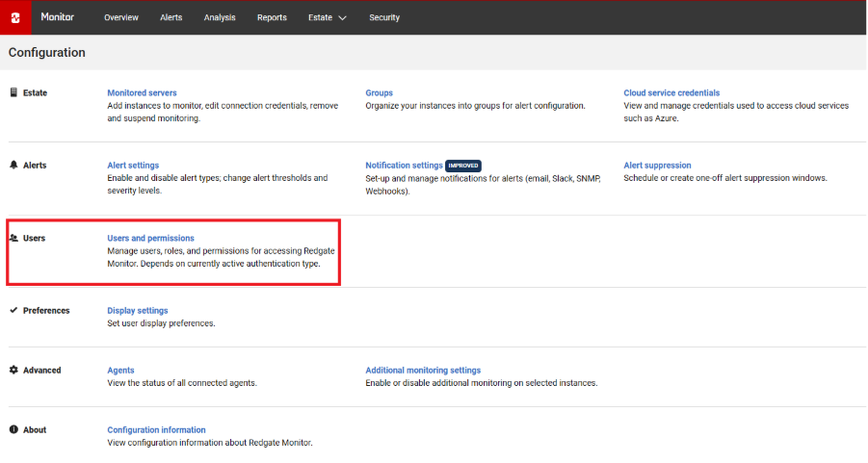
Task: Open the Reports page
Action: pos(272,17)
